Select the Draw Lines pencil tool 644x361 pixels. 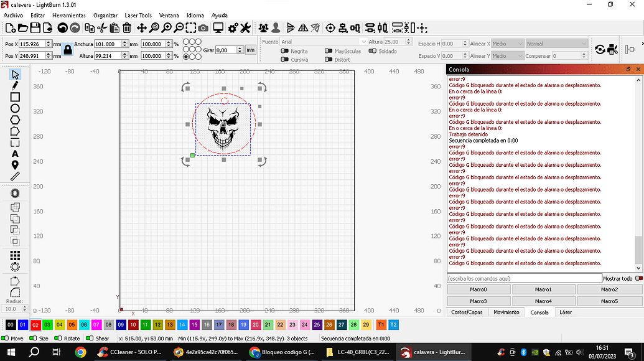click(x=15, y=86)
